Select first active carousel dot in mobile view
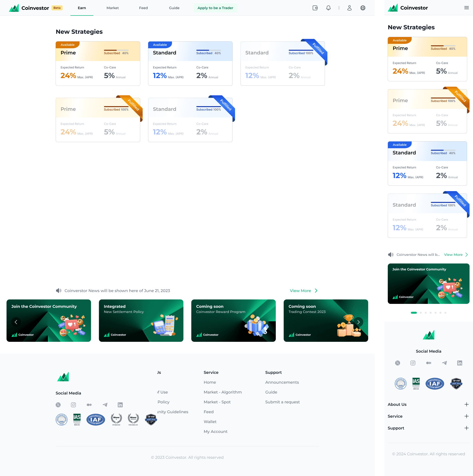The height and width of the screenshot is (476, 473). click(x=414, y=313)
